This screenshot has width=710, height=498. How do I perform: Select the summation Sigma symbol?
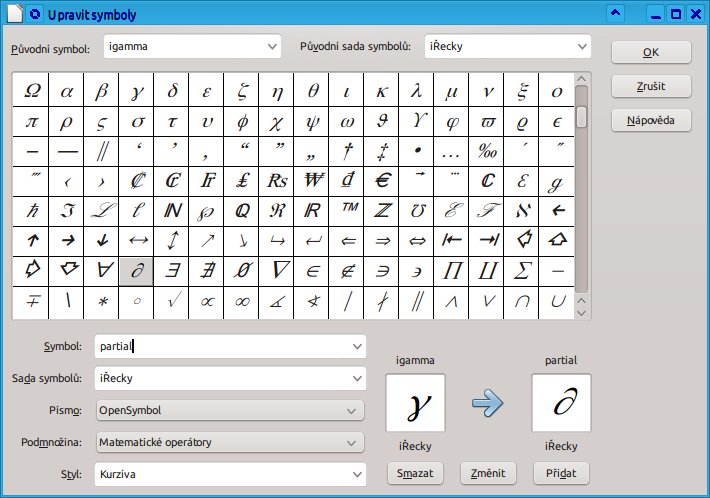click(x=522, y=271)
